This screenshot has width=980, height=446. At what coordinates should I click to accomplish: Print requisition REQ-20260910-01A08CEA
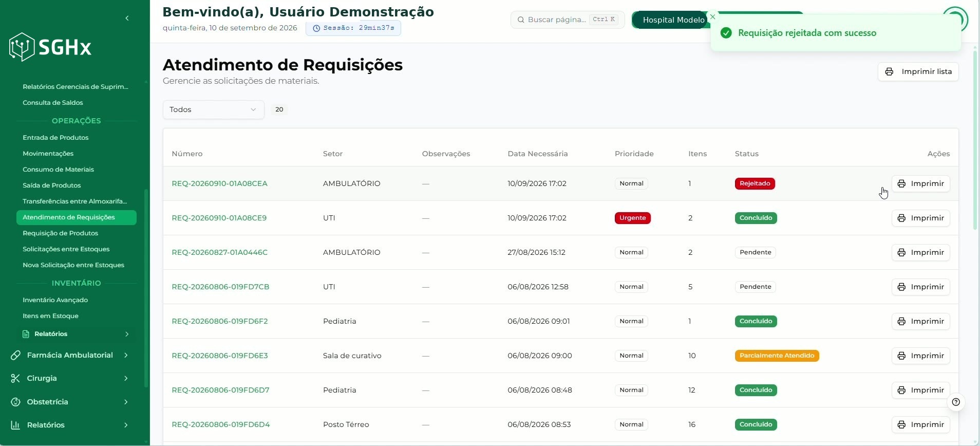coord(920,183)
